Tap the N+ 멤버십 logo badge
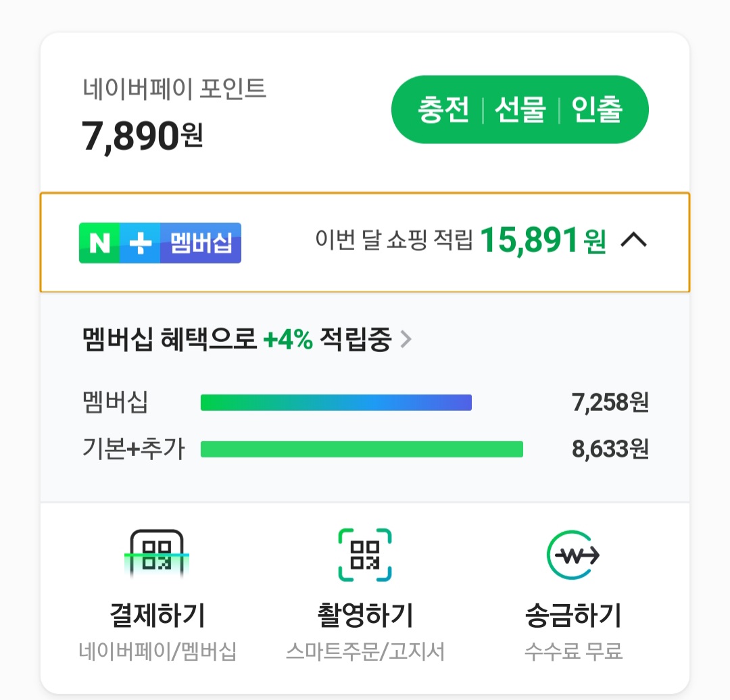Screen dimensions: 730x700 tap(160, 243)
